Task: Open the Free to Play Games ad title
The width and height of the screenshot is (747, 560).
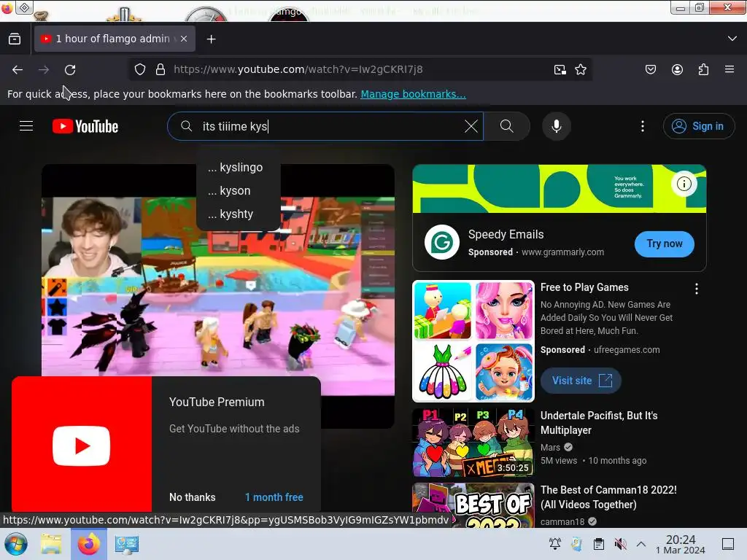Action: click(x=584, y=287)
